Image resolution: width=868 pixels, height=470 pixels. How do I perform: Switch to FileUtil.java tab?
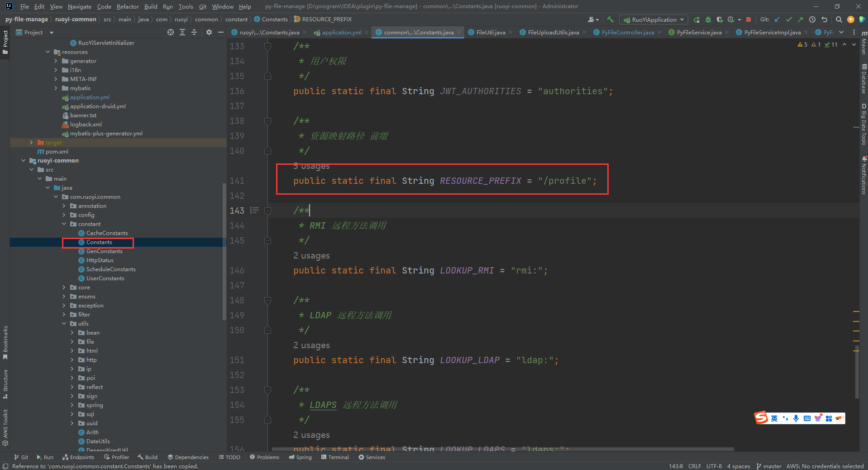click(491, 32)
